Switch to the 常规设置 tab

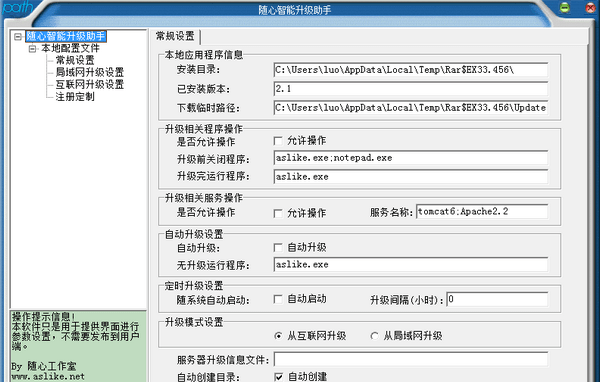[175, 36]
